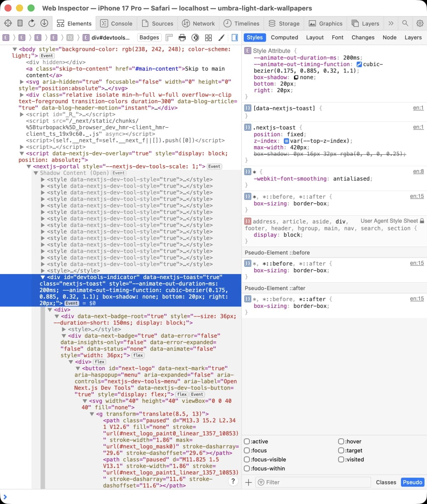Toggle details sidebar icon
This screenshot has height=504, width=427.
point(234,37)
